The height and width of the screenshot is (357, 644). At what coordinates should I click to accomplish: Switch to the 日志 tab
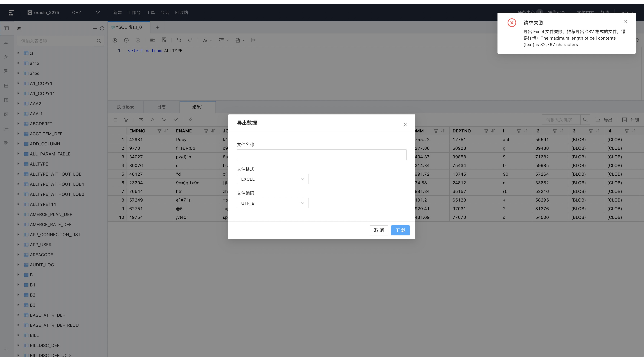(x=161, y=107)
